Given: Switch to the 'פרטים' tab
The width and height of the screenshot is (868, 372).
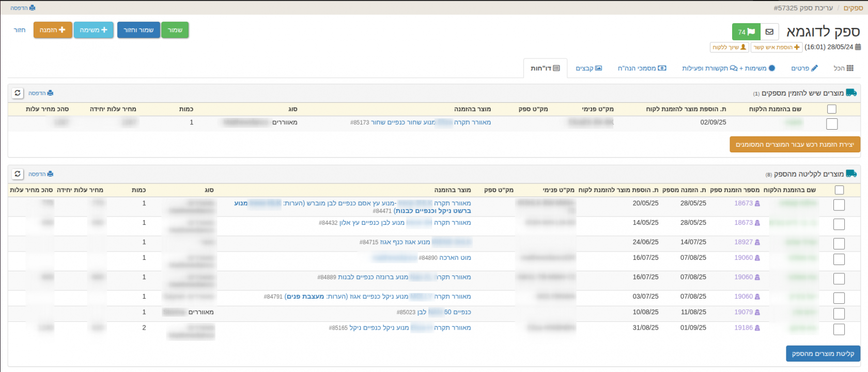Looking at the screenshot, I should click(804, 68).
